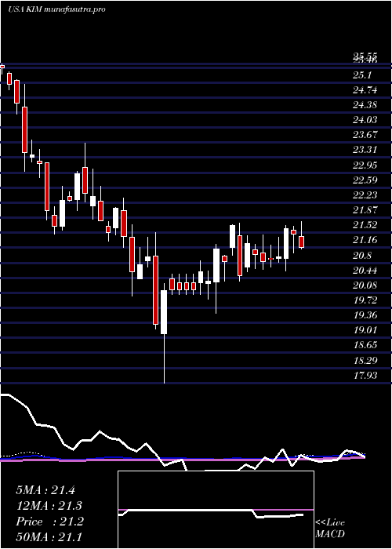The height and width of the screenshot is (549, 392).
Task: Select the 24.38 price axis label
Action: coord(365,105)
